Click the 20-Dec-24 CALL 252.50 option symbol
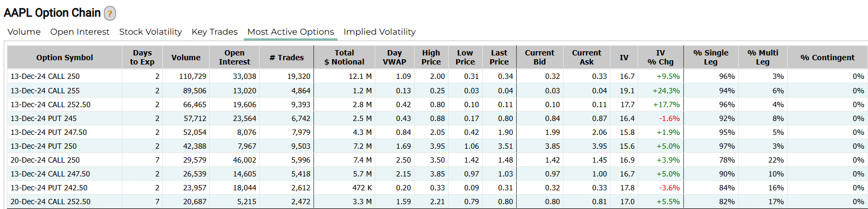The image size is (868, 209). point(51,202)
